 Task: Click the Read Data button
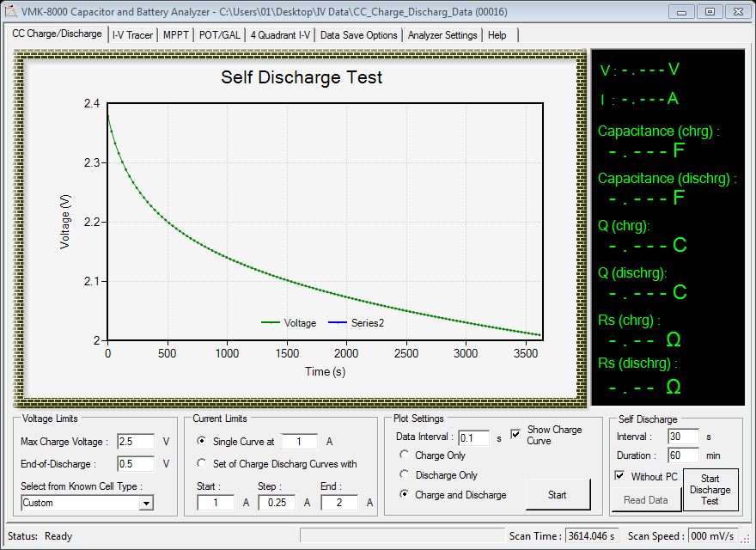pyautogui.click(x=645, y=500)
